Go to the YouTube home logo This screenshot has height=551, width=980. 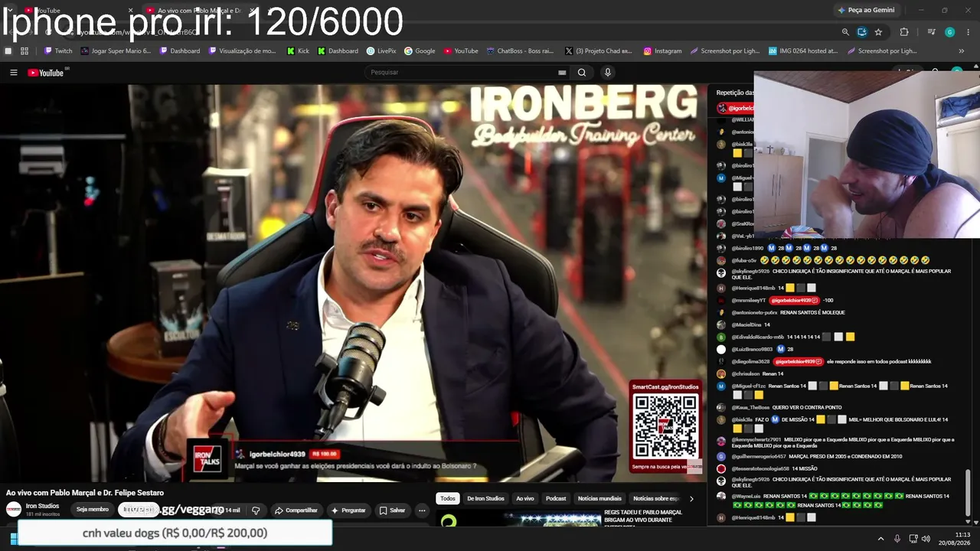coord(46,73)
